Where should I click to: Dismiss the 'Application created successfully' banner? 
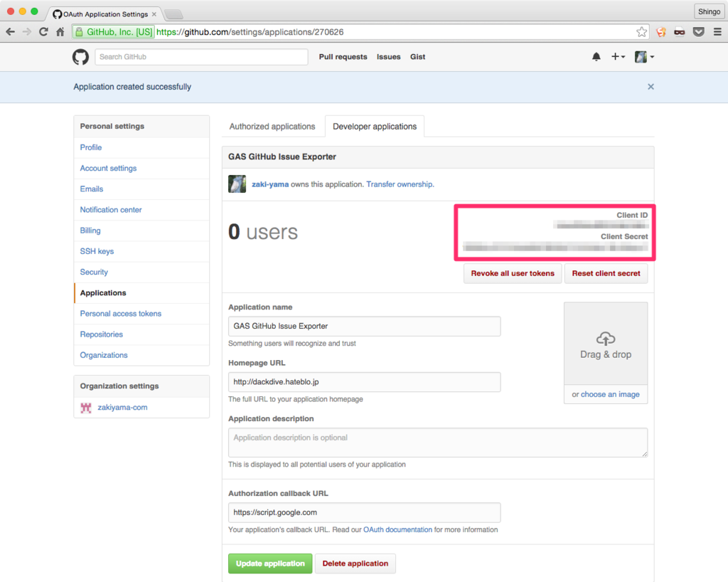651,86
